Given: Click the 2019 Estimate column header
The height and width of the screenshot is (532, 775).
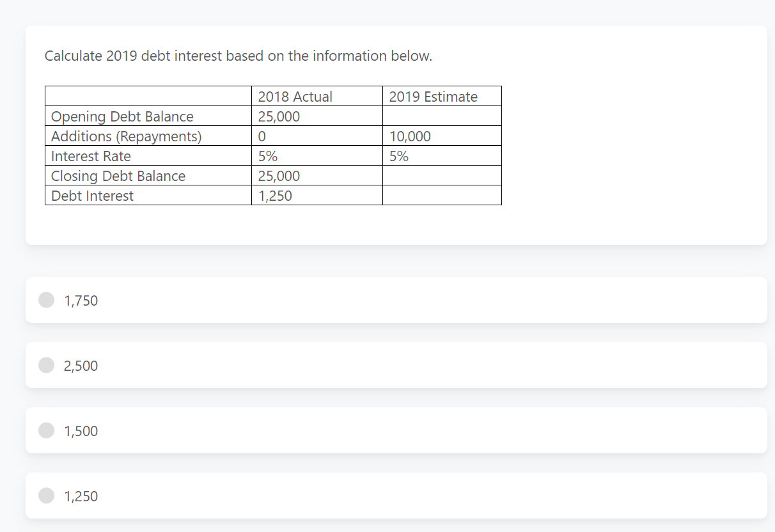Looking at the screenshot, I should pyautogui.click(x=432, y=97).
